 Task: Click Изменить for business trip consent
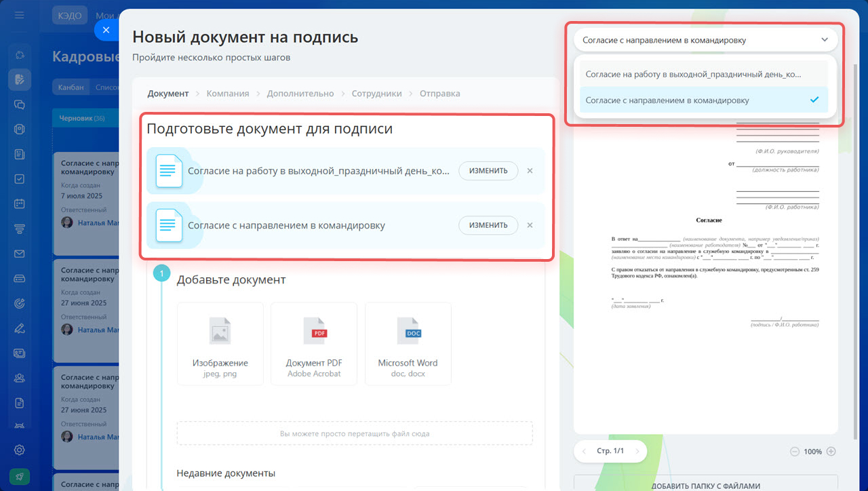[x=488, y=225]
